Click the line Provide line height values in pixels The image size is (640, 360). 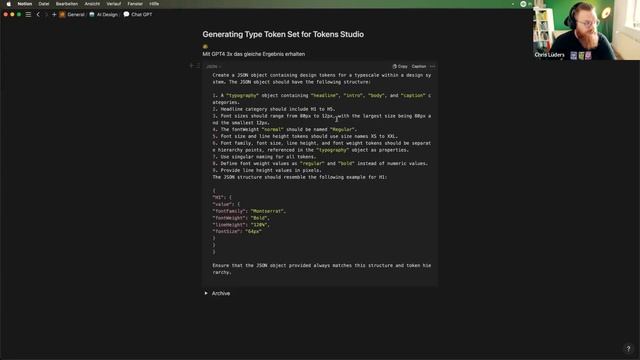tap(267, 170)
